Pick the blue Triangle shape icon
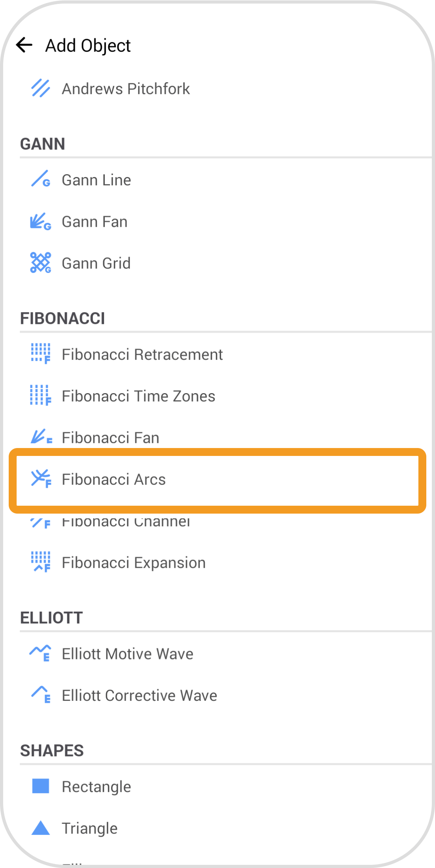 click(40, 828)
